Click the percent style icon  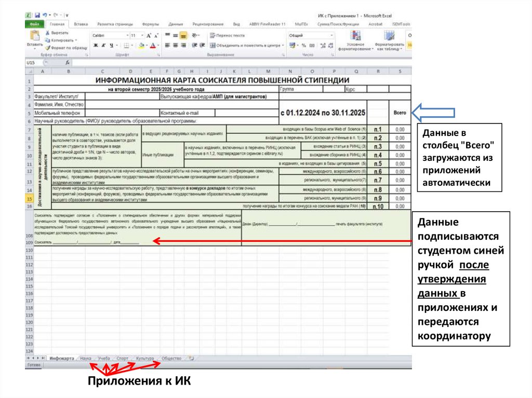coord(303,46)
